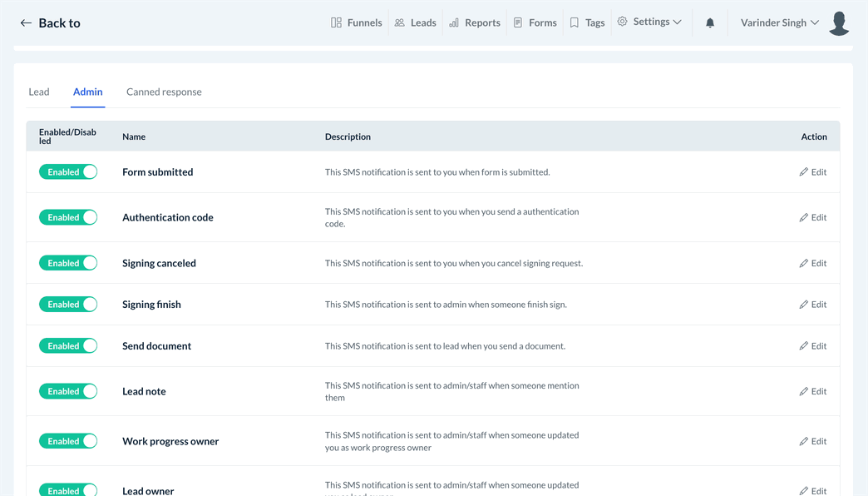Click the back arrow icon

[x=26, y=23]
